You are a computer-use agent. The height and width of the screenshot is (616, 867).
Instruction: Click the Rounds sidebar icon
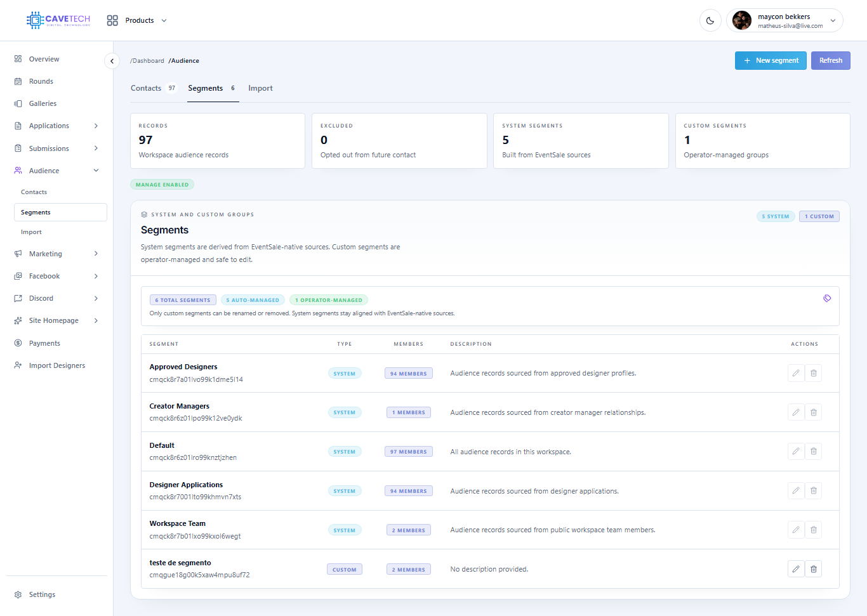(x=18, y=81)
